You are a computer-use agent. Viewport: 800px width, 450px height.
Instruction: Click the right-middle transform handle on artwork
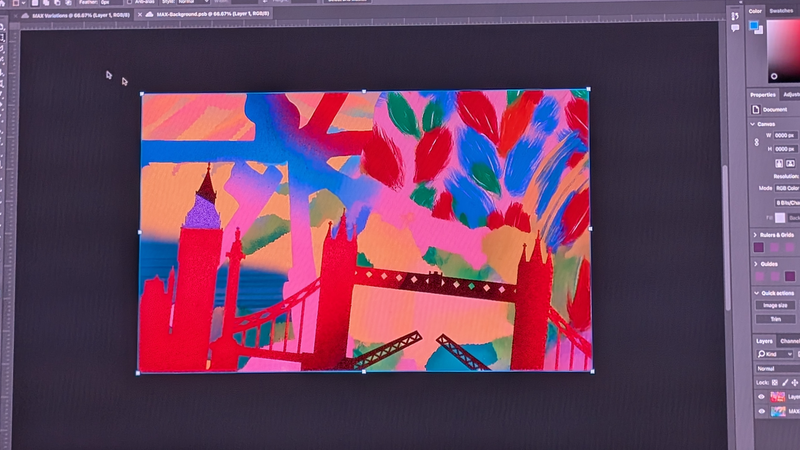coord(590,229)
